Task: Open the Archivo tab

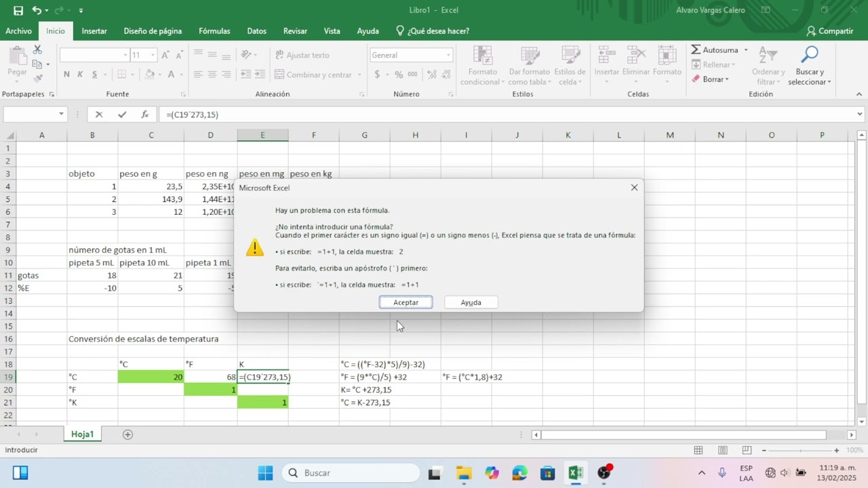Action: (18, 31)
